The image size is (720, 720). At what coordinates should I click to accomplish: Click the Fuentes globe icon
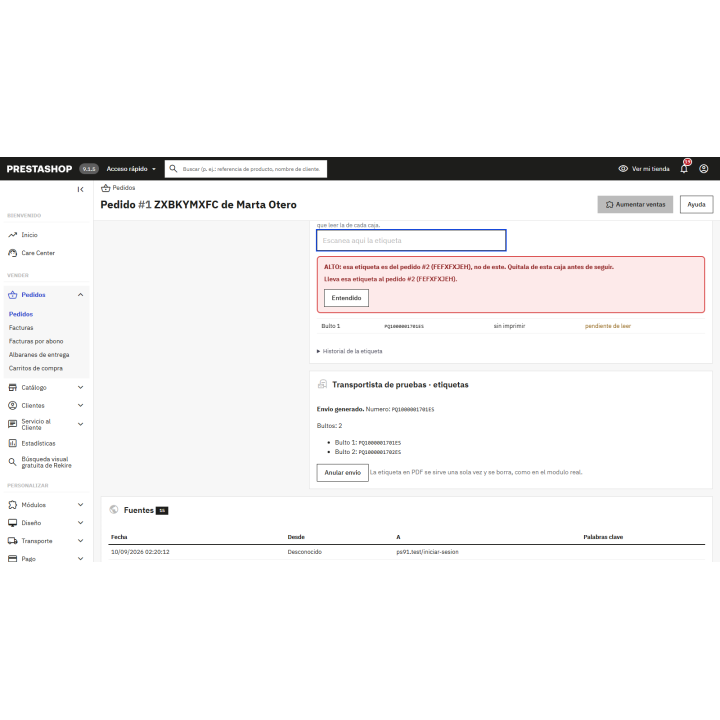(x=114, y=510)
